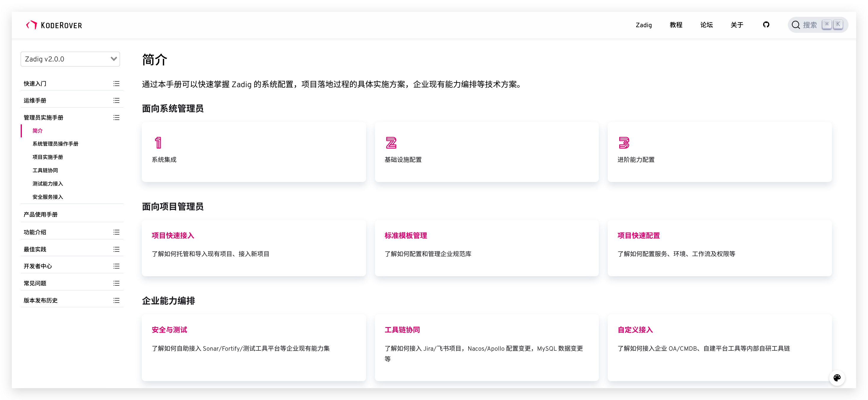Click text 了解如何配置服务、环境、工作流及权限等

676,254
